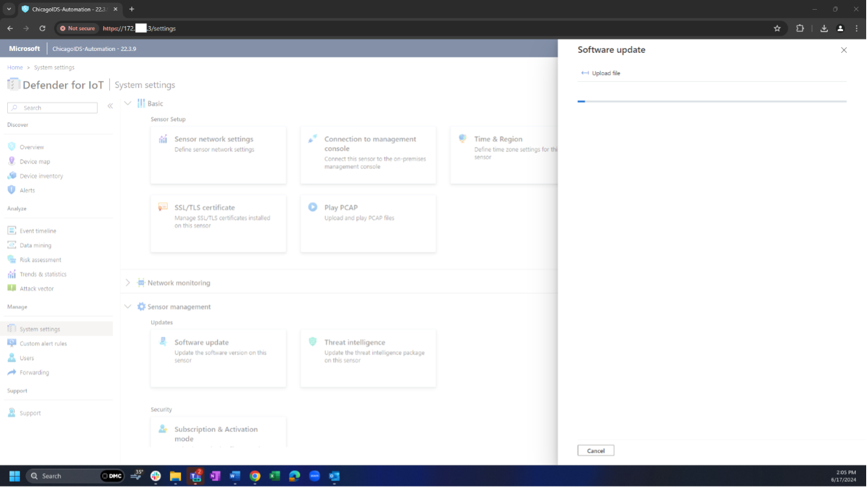Screen dimensions: 868x489
Task: Collapse the Basic settings section
Action: coord(127,103)
